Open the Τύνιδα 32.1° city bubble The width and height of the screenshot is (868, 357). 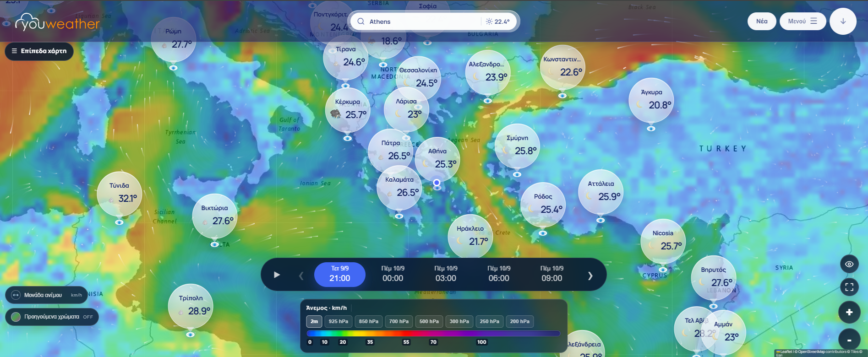click(120, 194)
